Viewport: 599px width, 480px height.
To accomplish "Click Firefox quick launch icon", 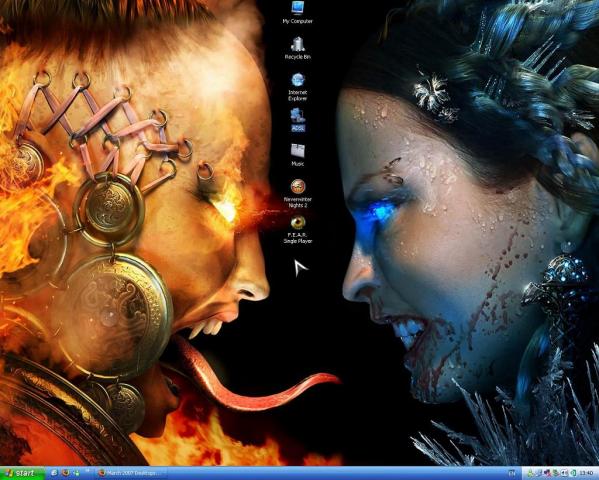I will 66,473.
